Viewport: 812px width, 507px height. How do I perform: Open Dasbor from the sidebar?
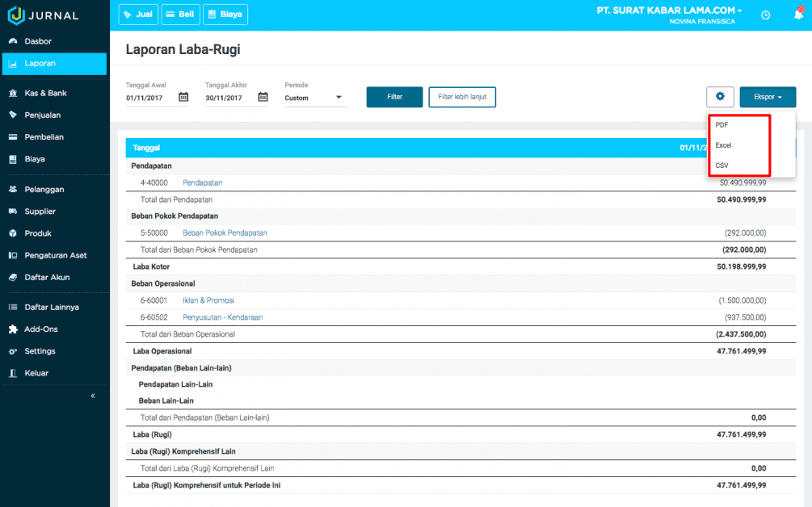pos(38,41)
